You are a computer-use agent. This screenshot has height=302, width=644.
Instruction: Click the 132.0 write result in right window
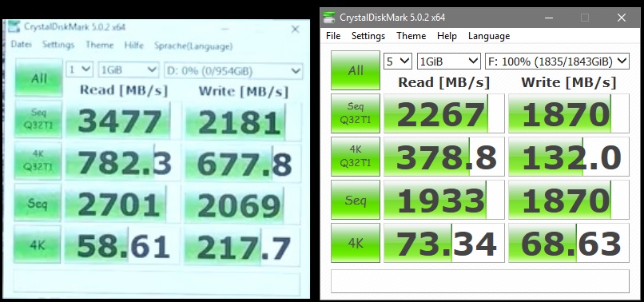(x=569, y=157)
